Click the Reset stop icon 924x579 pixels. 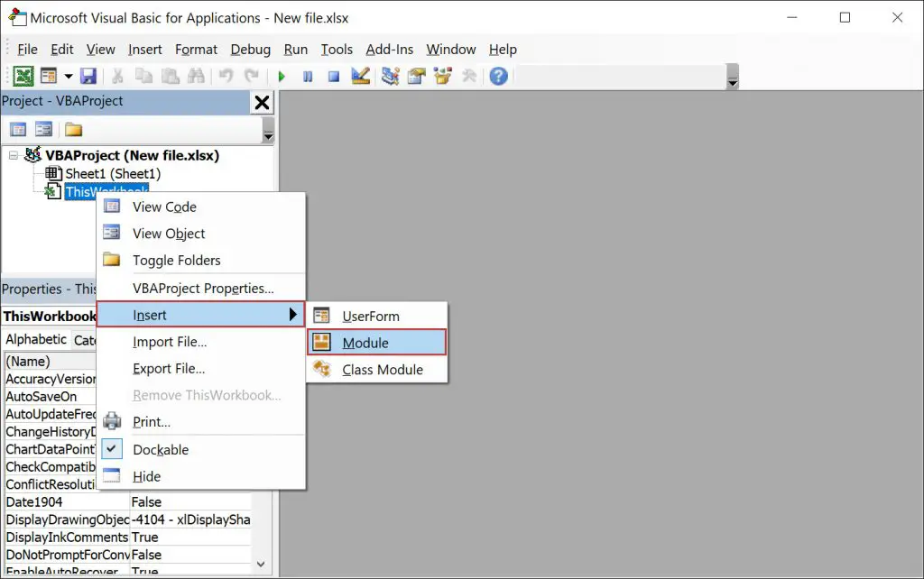[x=334, y=77]
